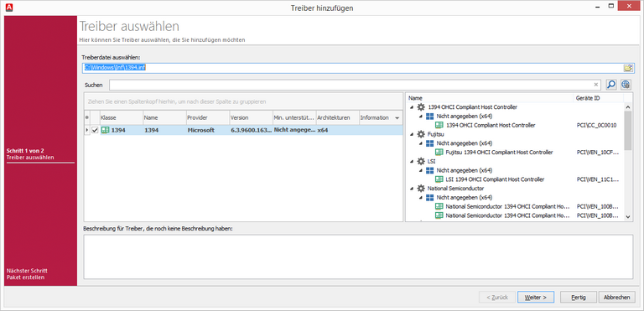Select device ID PCI\VEN_10CF...
The image size is (644, 311).
(598, 153)
